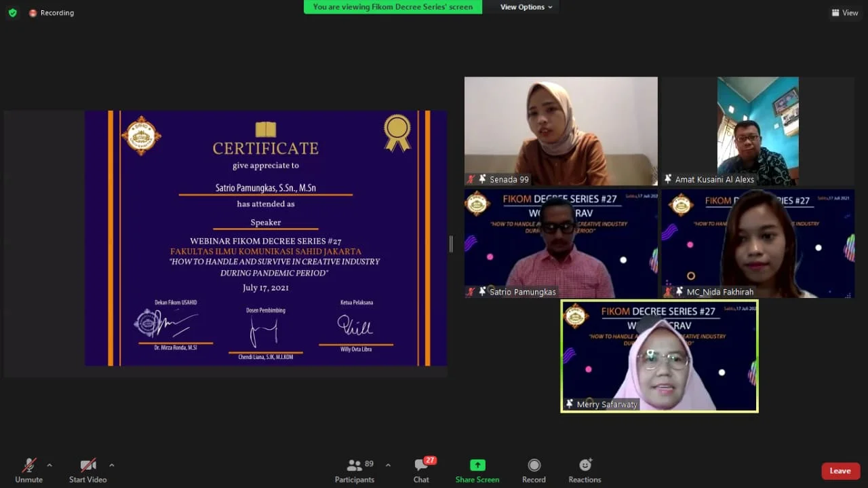Click the red Leave button
The width and height of the screenshot is (868, 488).
point(841,471)
